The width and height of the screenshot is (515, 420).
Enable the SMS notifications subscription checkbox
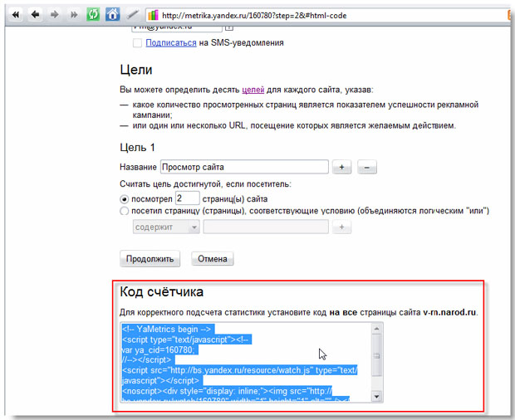(x=137, y=42)
